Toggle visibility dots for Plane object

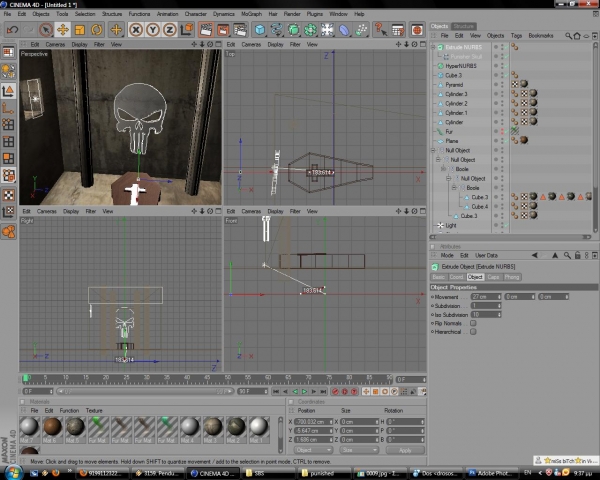coord(502,141)
